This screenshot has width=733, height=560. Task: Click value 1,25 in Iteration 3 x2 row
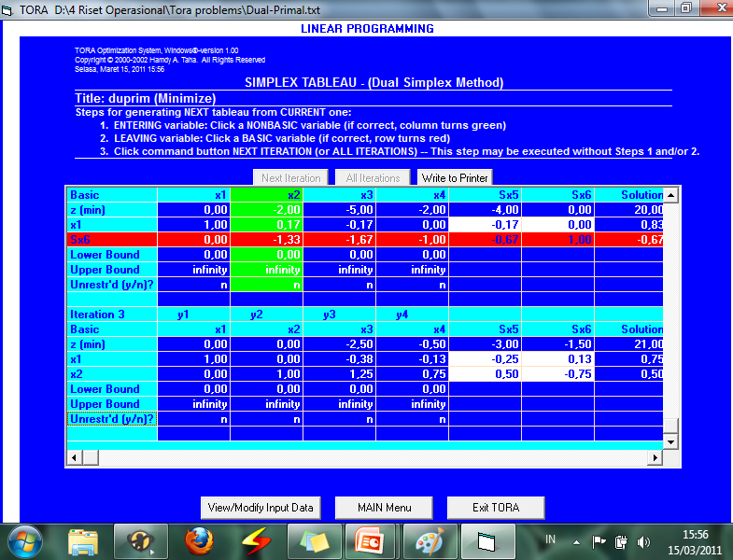click(339, 374)
